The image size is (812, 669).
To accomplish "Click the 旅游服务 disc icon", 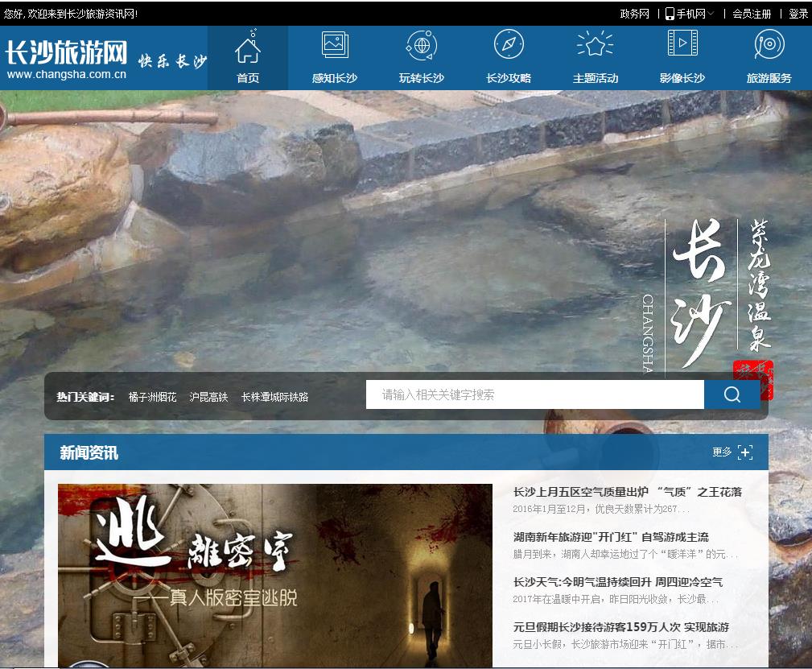I will 769,44.
